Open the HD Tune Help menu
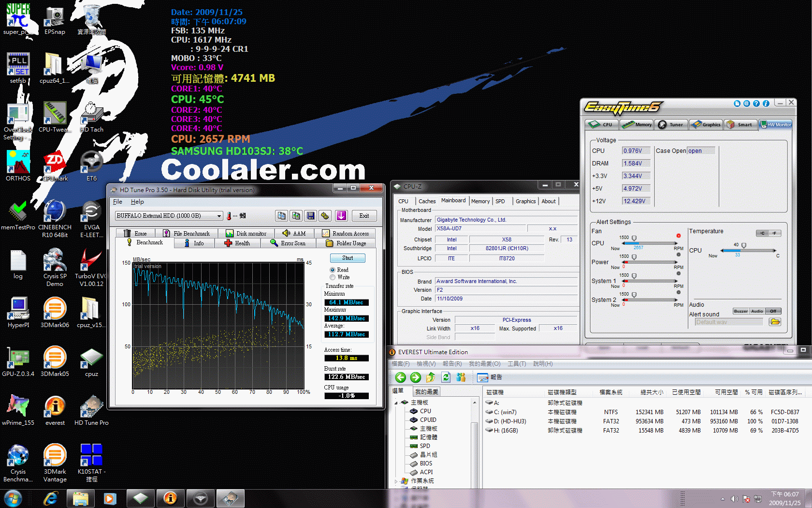 [137, 202]
